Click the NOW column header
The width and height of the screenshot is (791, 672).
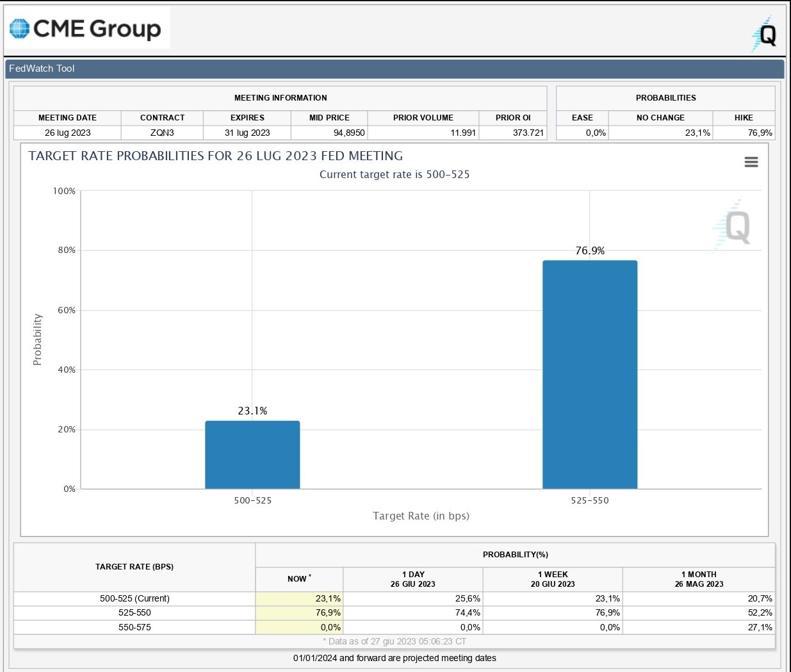click(299, 578)
